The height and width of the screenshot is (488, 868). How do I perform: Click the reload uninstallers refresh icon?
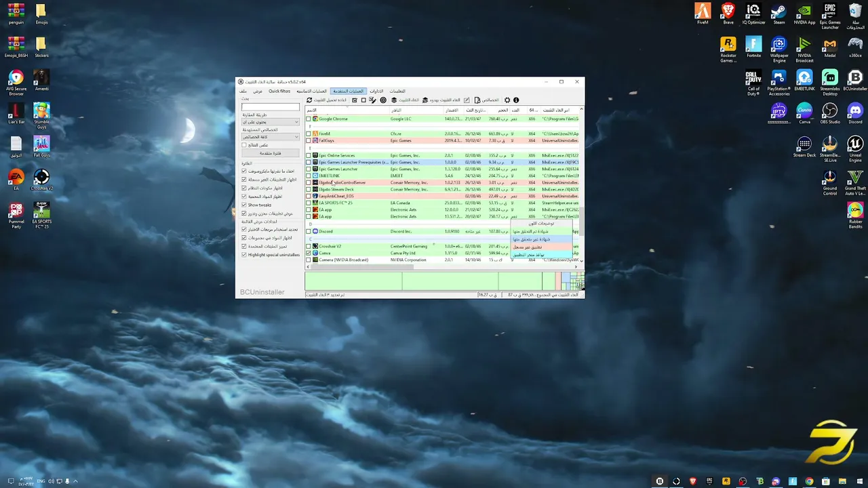click(x=309, y=100)
